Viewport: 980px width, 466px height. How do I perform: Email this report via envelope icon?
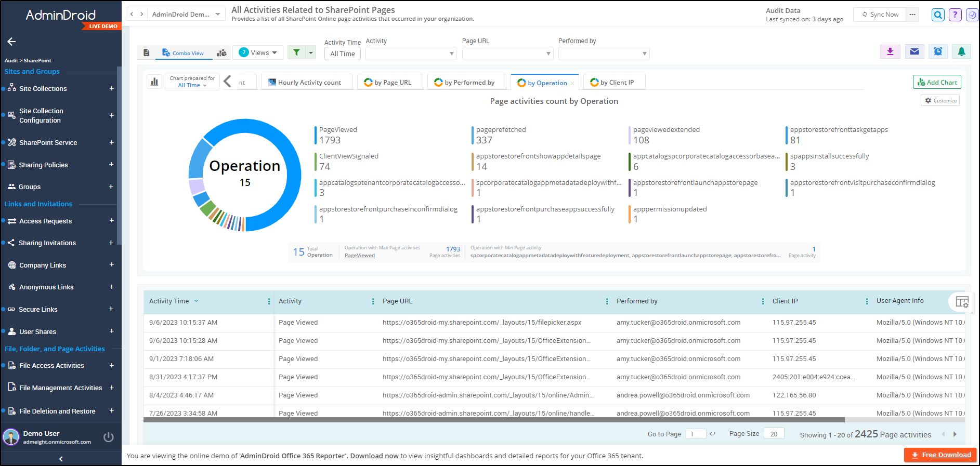(914, 51)
